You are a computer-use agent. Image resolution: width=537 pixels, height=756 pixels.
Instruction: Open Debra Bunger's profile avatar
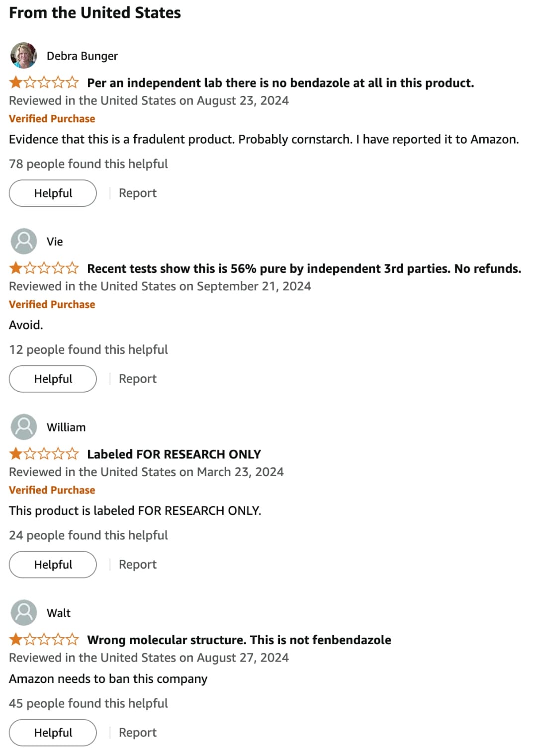coord(23,56)
